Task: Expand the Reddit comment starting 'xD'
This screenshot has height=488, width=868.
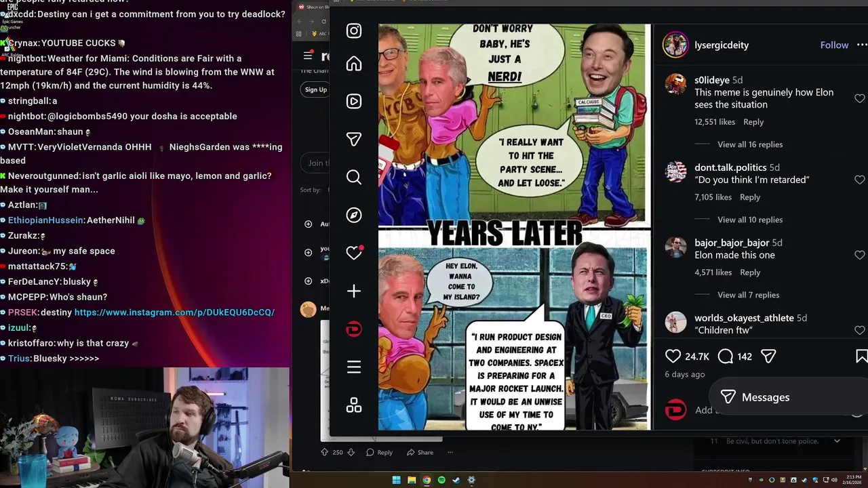Action: (x=309, y=281)
